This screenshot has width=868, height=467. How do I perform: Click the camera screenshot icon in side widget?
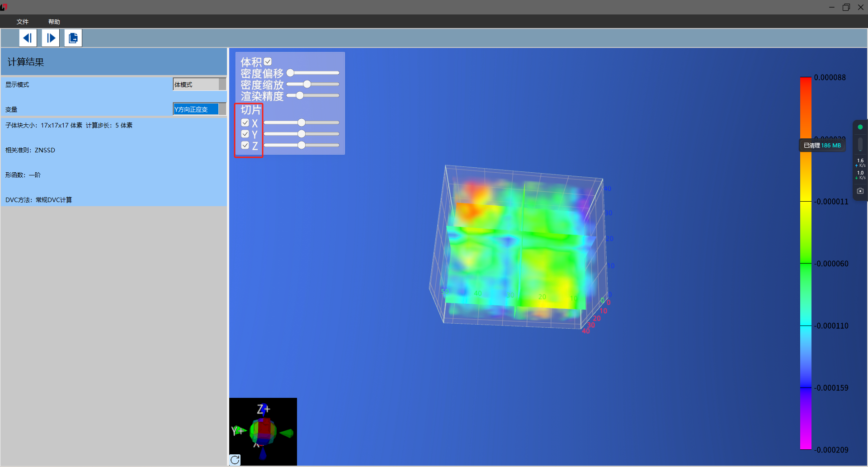point(860,191)
